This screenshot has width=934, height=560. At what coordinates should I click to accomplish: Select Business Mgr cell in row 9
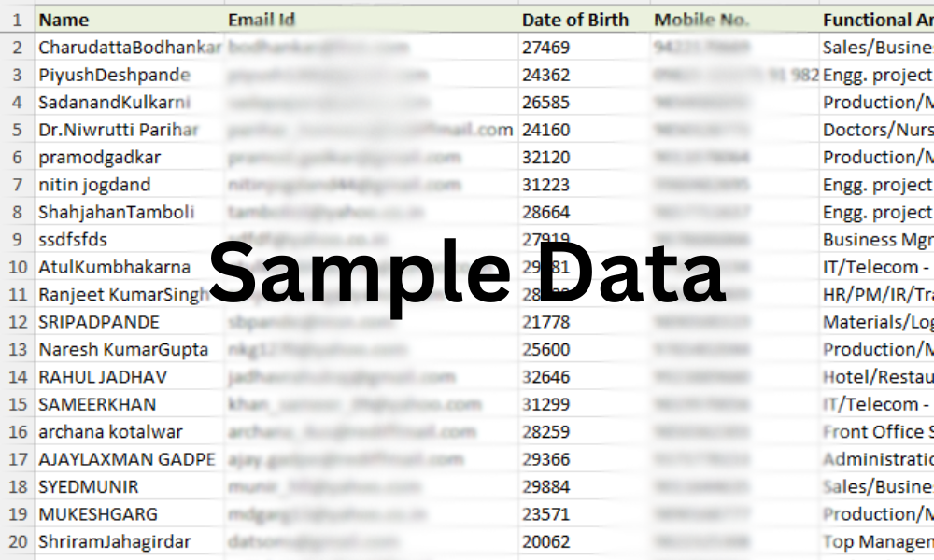coord(876,239)
